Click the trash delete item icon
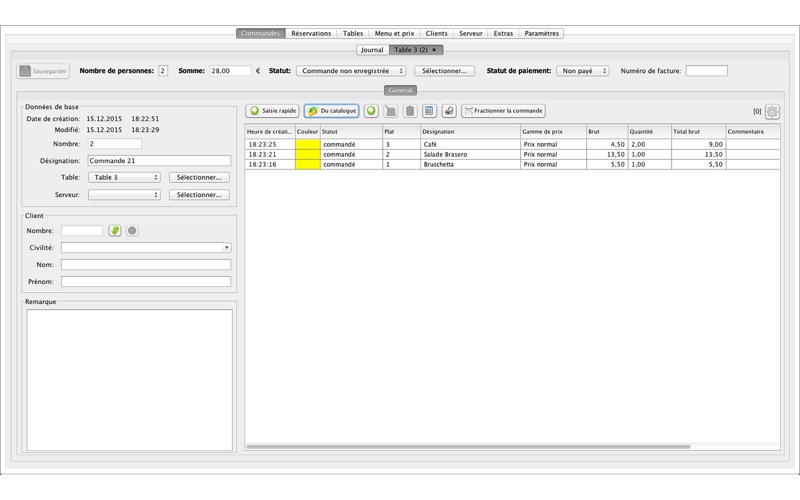This screenshot has height=500, width=800. point(410,111)
